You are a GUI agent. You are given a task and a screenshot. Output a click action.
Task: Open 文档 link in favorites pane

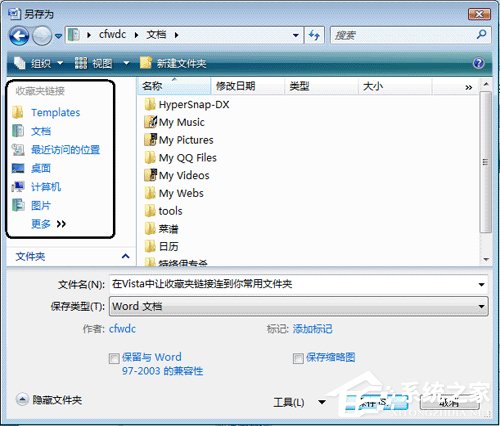coord(41,131)
